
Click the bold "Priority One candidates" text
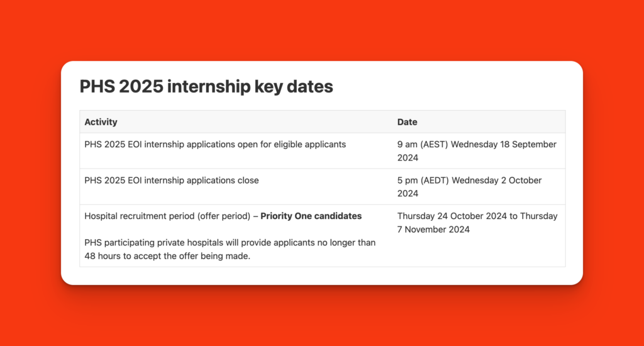coord(311,216)
